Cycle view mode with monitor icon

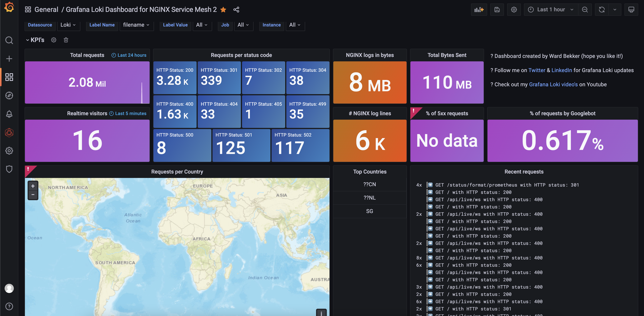[631, 10]
